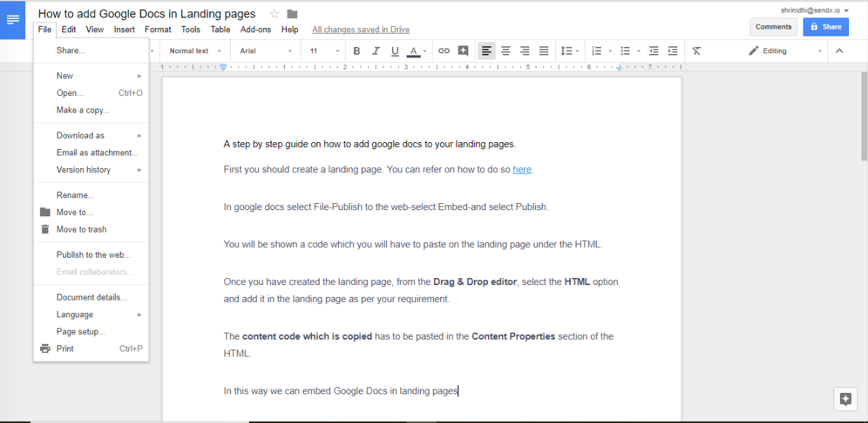This screenshot has width=868, height=423.
Task: Open the Help menu
Action: (290, 29)
